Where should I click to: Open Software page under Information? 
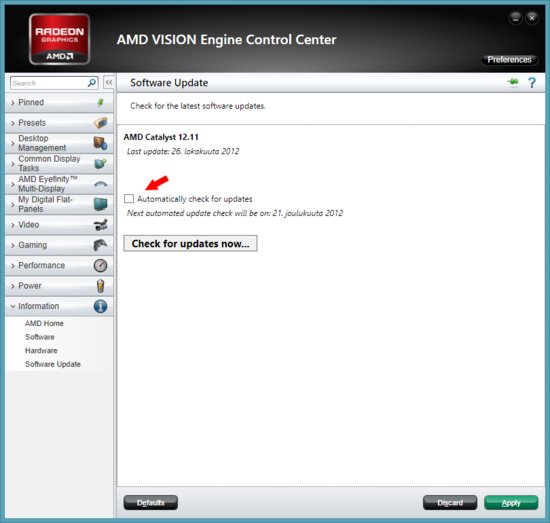(x=40, y=337)
